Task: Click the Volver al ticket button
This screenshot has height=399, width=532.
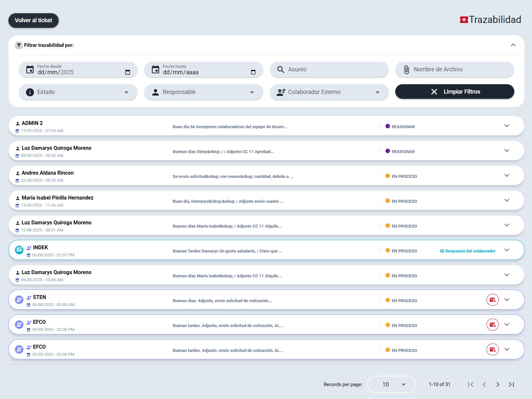Action: 34,20
